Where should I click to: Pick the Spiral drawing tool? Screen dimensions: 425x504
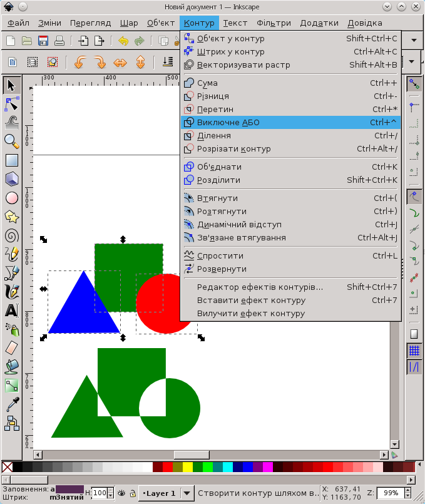[11, 235]
